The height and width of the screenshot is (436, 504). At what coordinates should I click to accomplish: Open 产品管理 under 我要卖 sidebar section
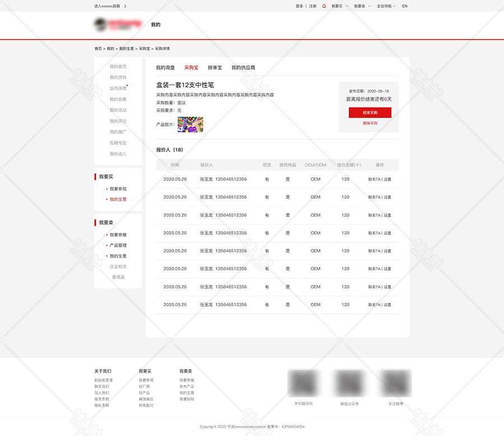(118, 246)
